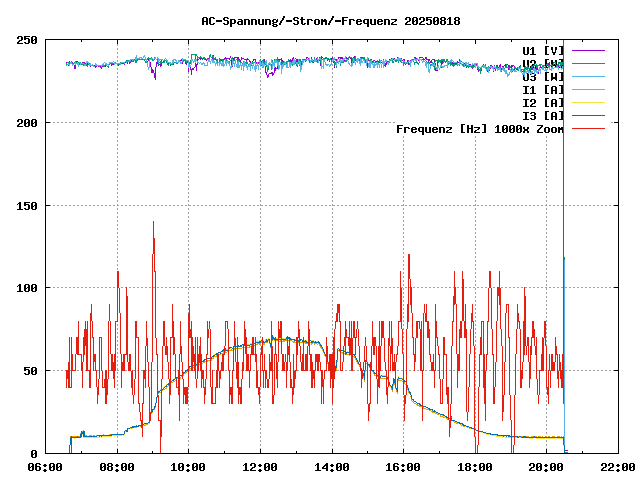Select the U3 legend label
The width and height of the screenshot is (640, 480).
(543, 76)
